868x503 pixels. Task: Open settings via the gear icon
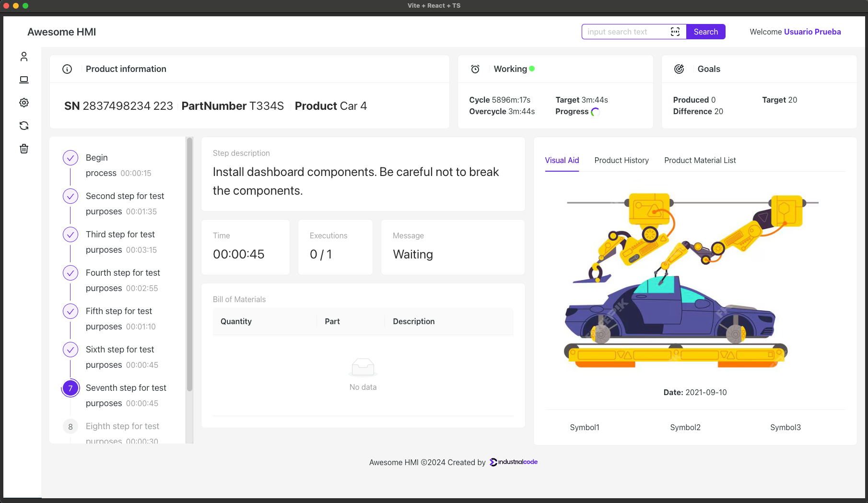23,103
